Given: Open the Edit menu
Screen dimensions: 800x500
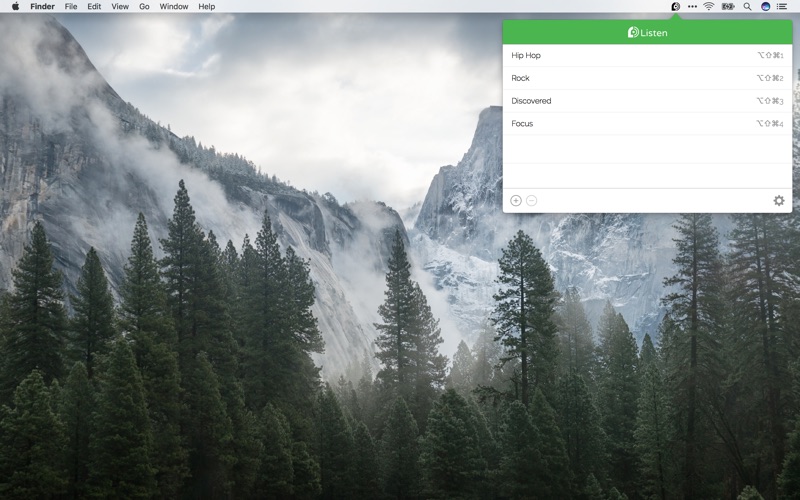Looking at the screenshot, I should (x=94, y=7).
